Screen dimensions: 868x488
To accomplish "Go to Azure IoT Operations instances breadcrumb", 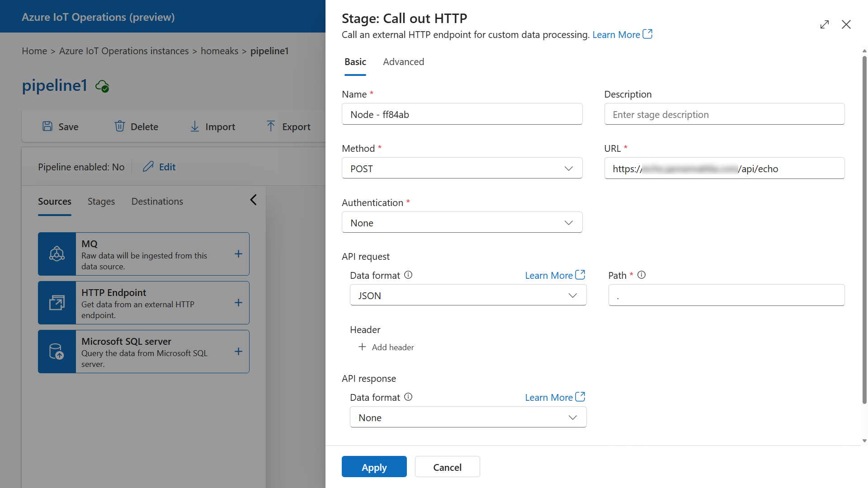I will pos(124,51).
